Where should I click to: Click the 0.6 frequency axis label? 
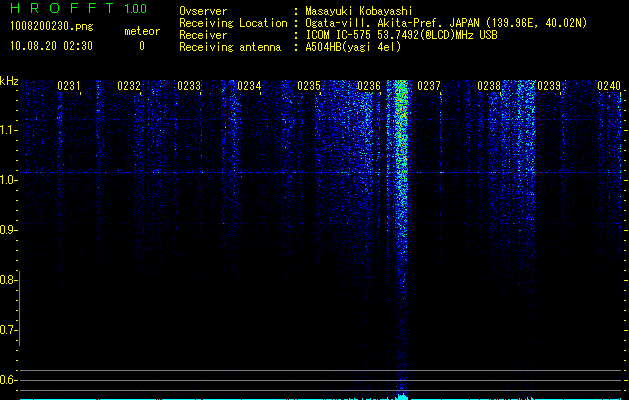pyautogui.click(x=8, y=380)
